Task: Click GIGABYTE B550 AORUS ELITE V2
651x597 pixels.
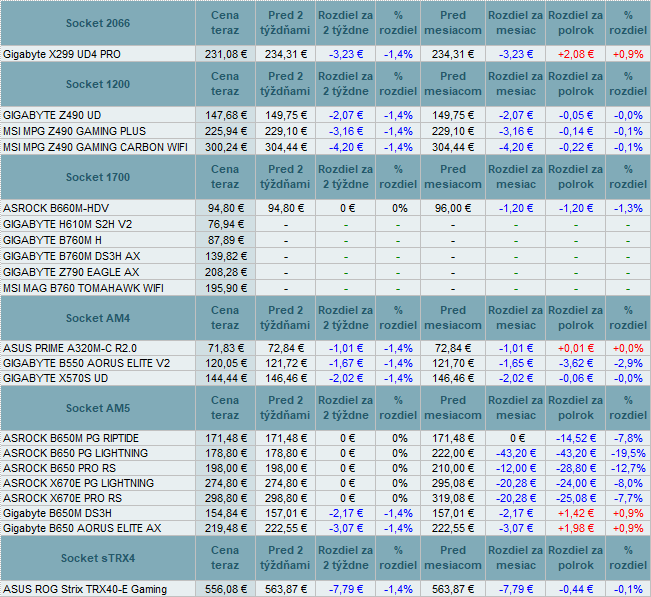Action: coord(86,363)
